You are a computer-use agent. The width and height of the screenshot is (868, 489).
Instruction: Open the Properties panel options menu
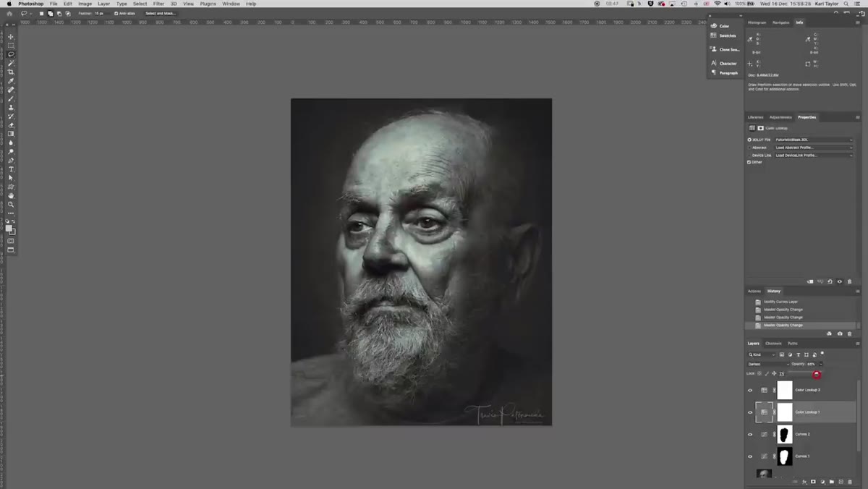point(858,117)
